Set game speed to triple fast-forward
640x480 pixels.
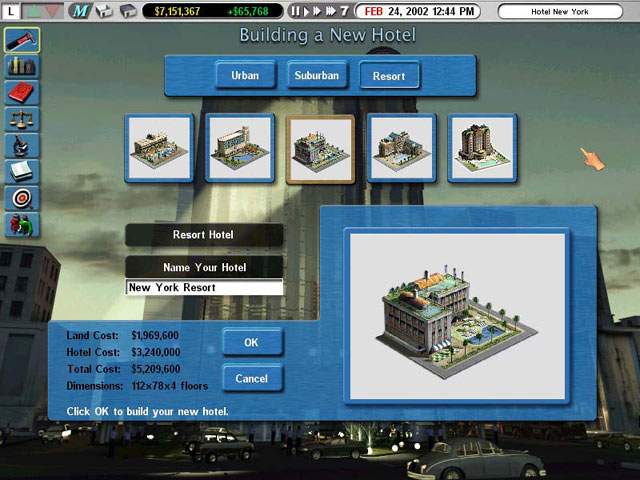coord(331,11)
